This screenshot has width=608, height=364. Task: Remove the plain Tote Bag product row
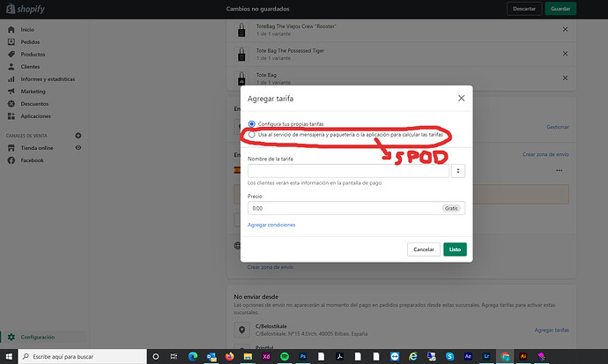point(565,78)
